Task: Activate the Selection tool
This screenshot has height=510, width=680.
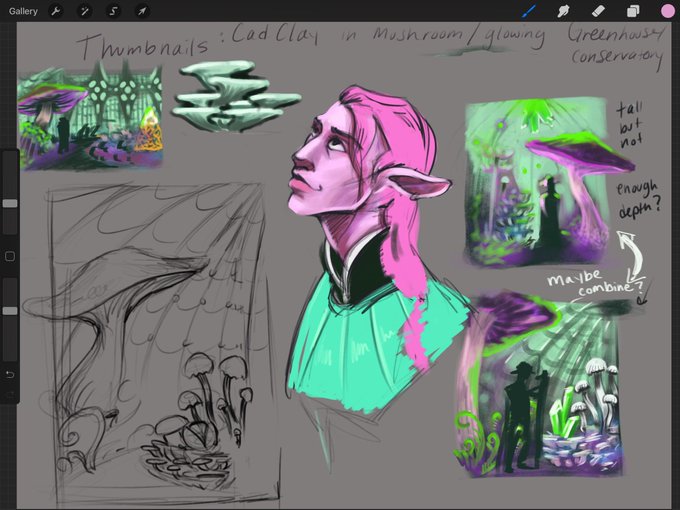Action: (x=113, y=11)
